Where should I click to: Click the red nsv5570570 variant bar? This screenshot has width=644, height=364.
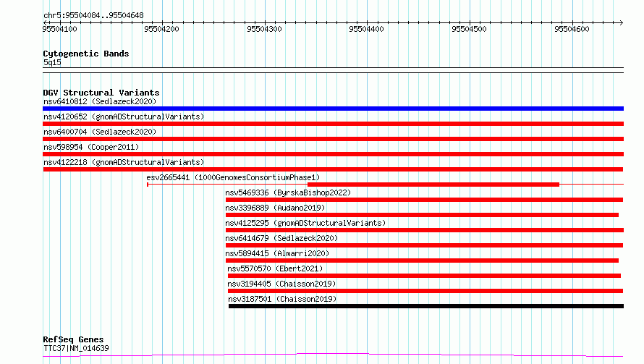[x=424, y=276]
